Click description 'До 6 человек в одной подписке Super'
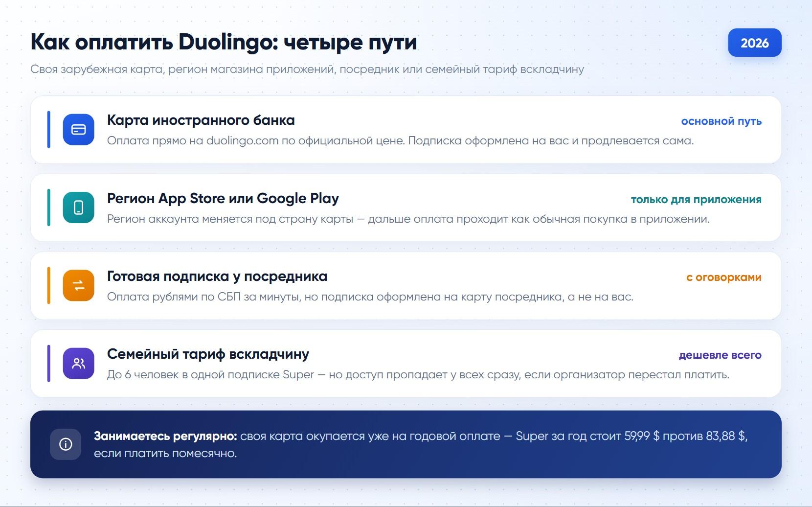Screen dimensions: 812x507 (x=418, y=374)
